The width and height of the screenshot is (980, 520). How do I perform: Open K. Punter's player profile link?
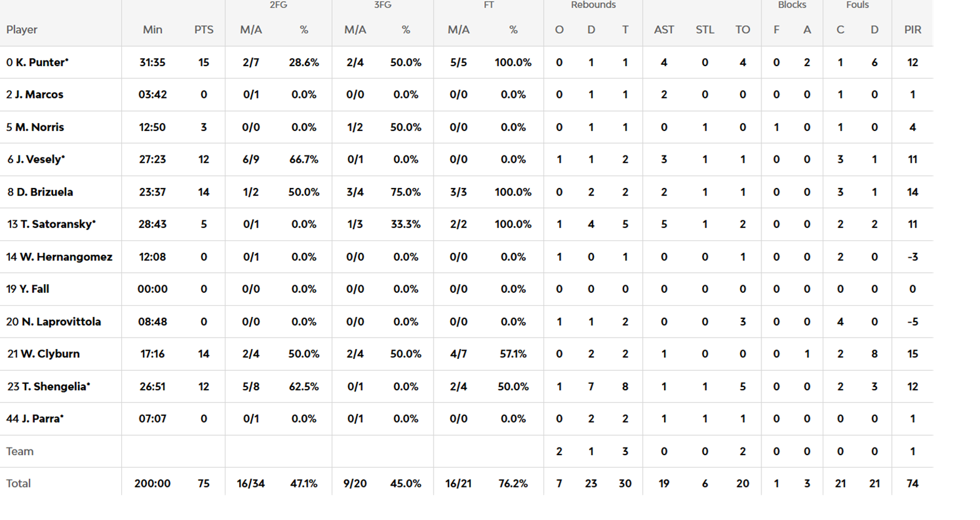point(41,62)
